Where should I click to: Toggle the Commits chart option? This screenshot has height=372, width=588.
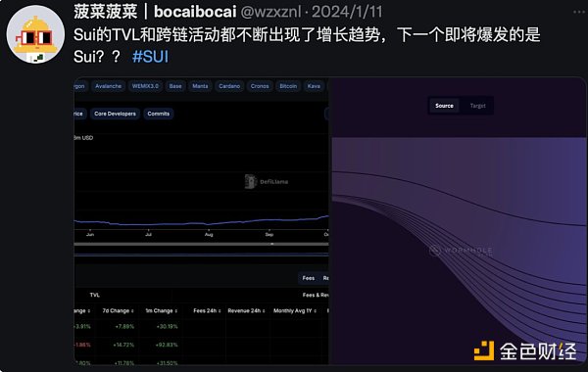click(x=158, y=114)
